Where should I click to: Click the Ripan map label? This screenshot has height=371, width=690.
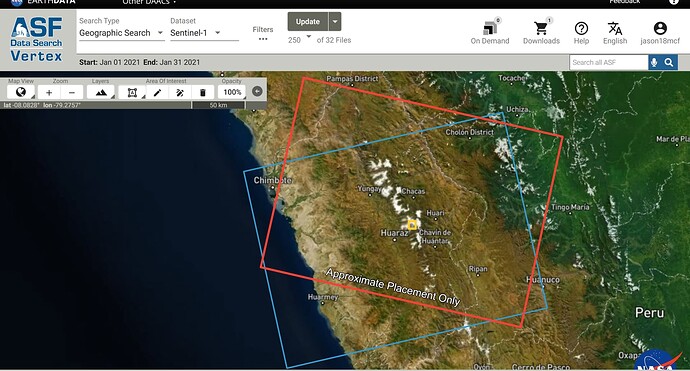478,268
